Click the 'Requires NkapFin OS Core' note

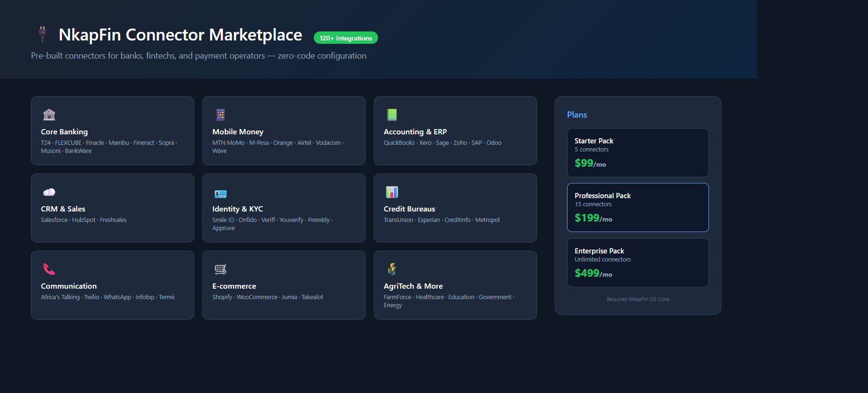coord(638,299)
